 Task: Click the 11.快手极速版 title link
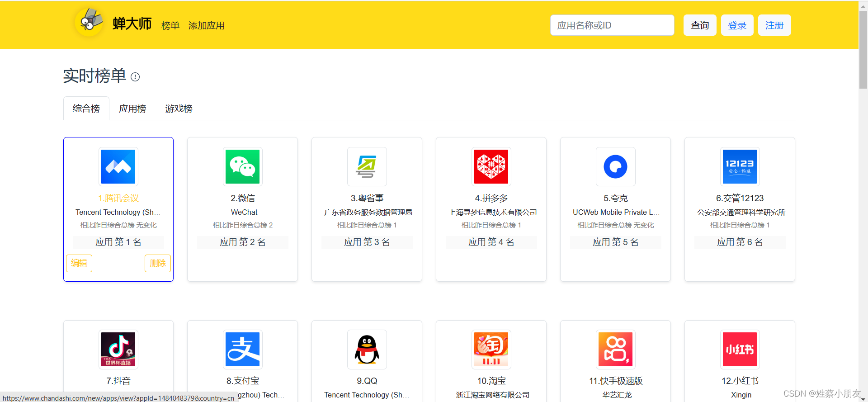(616, 381)
